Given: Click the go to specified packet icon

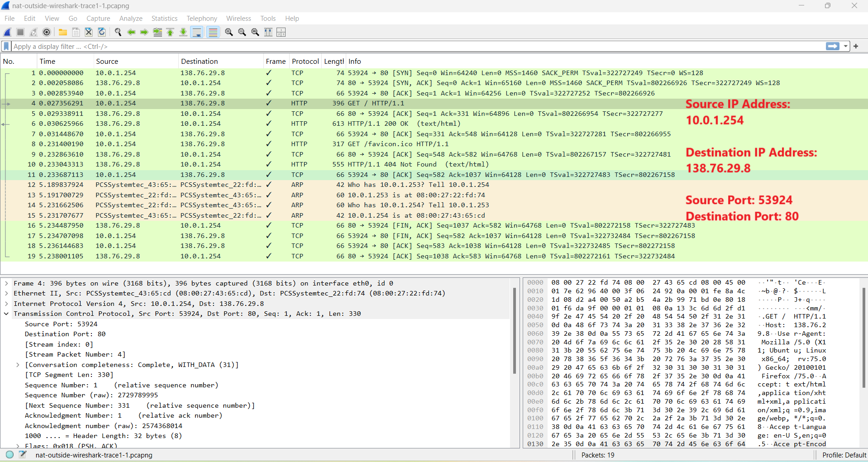Looking at the screenshot, I should click(157, 32).
